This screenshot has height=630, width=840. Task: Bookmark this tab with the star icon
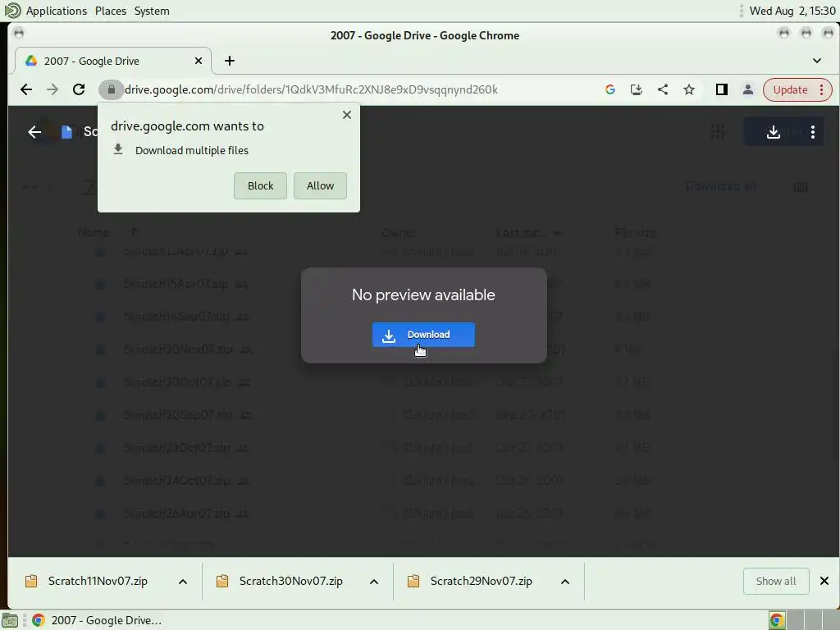(x=689, y=89)
